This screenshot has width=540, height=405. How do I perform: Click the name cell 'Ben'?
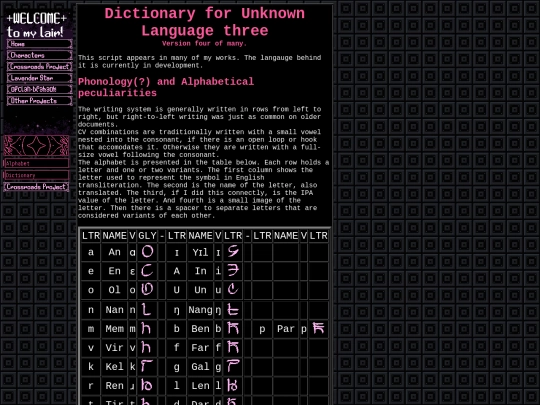point(200,329)
